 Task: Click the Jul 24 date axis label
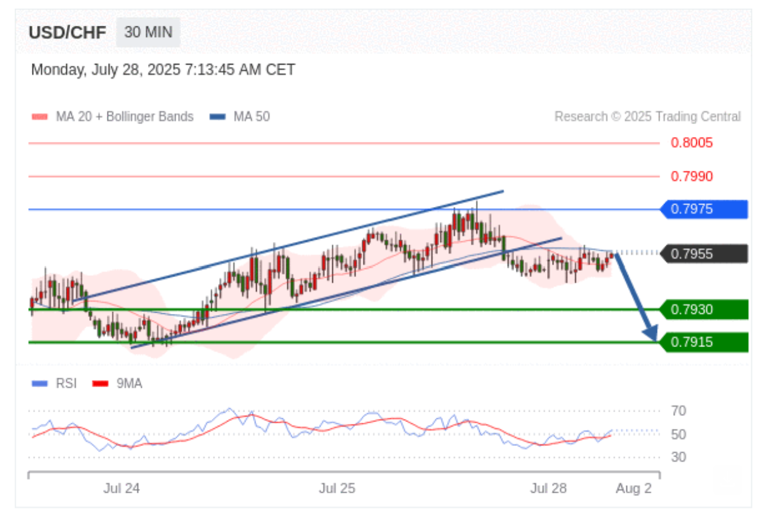(x=122, y=489)
